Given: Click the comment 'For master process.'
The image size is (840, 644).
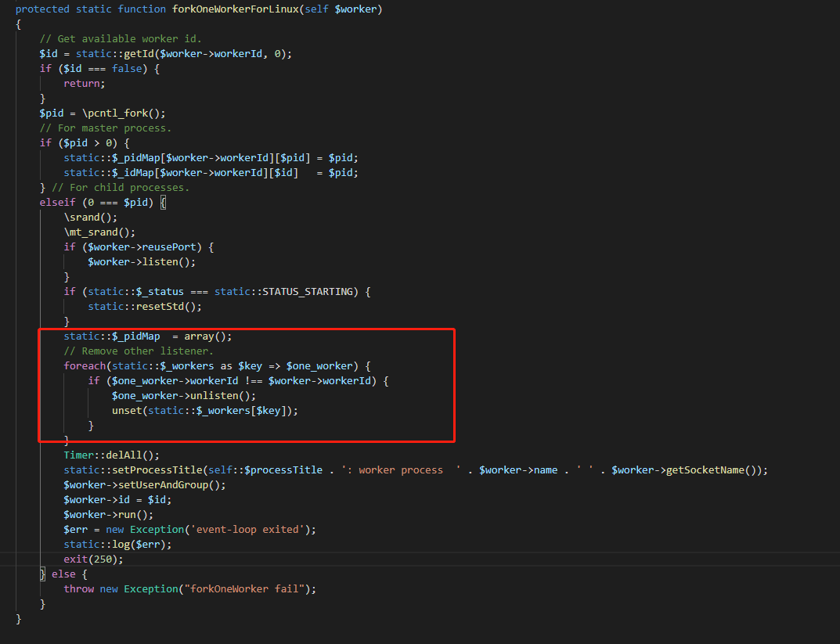Looking at the screenshot, I should pos(106,128).
